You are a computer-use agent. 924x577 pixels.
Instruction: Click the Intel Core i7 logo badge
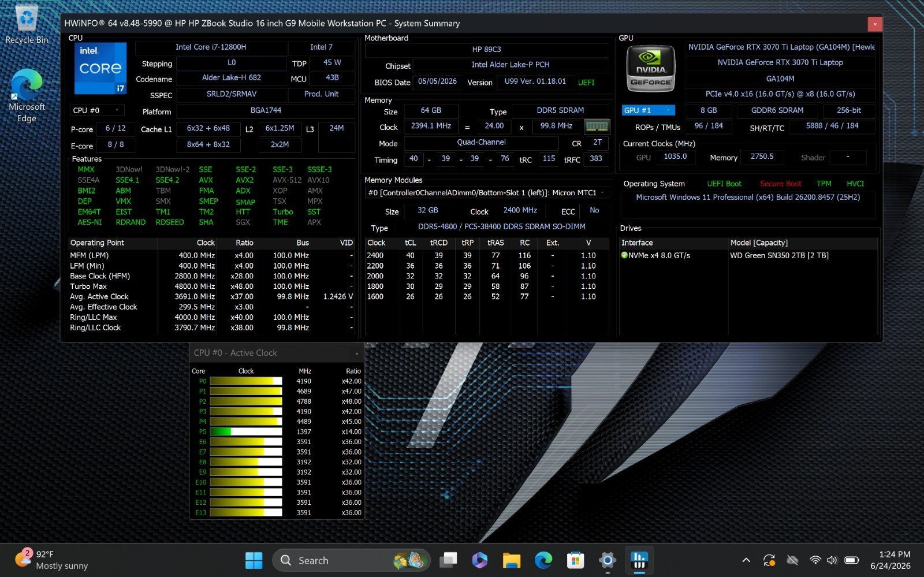click(100, 68)
